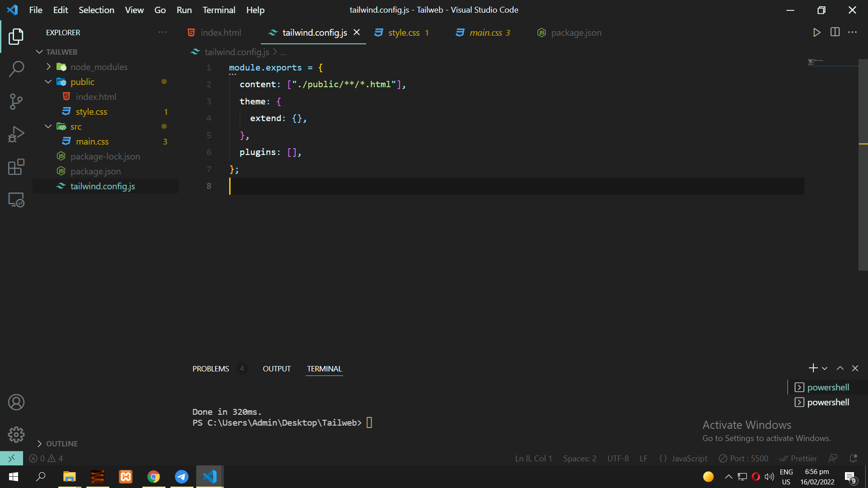868x488 pixels.
Task: Open the notifications bell in status bar
Action: (x=854, y=458)
